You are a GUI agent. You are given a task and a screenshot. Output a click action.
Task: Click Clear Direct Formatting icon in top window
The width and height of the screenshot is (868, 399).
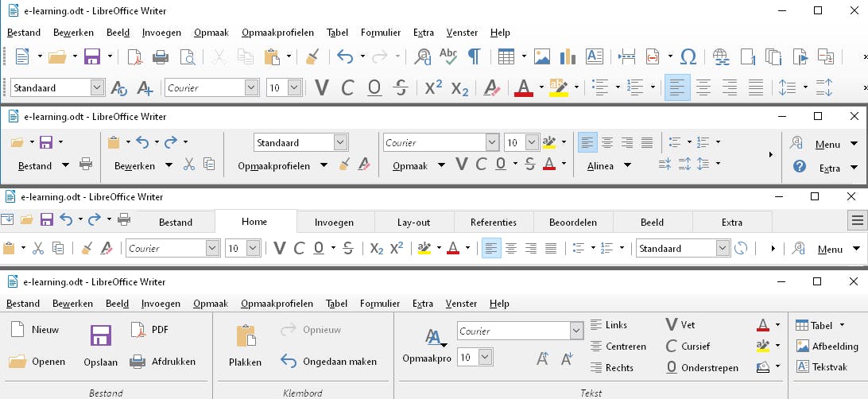pos(491,87)
